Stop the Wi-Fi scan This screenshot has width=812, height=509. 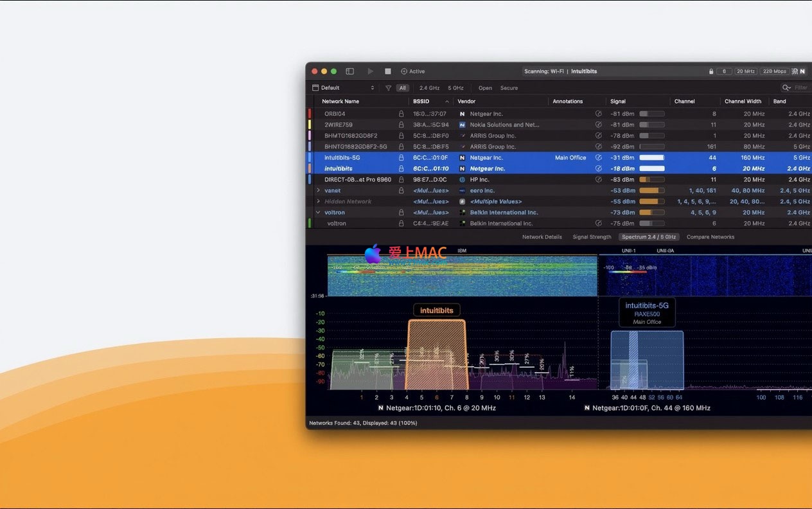tap(388, 71)
